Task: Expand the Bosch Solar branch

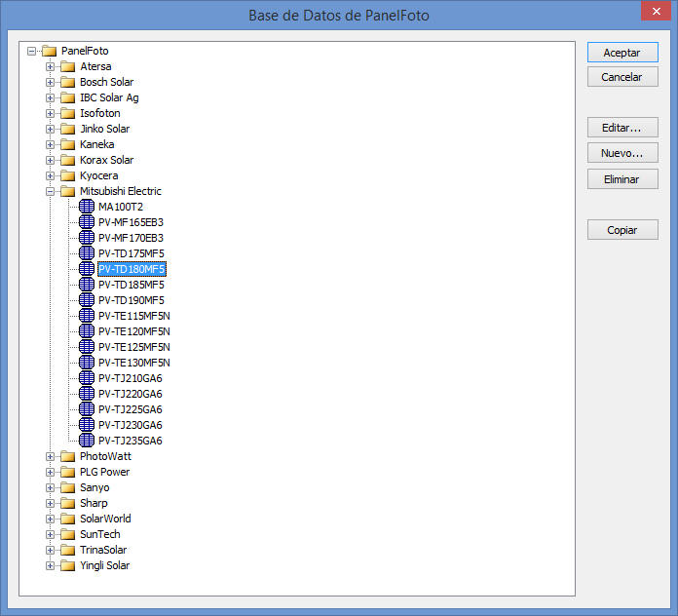Action: 50,82
